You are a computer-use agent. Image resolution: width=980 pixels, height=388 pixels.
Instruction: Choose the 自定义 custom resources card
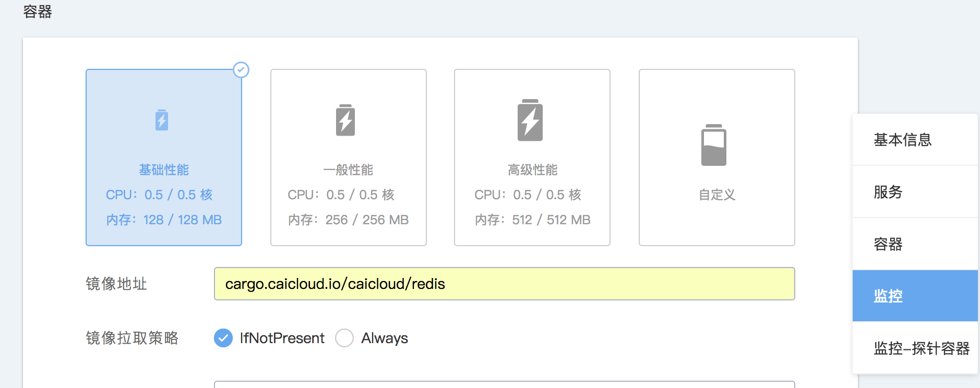click(x=717, y=157)
